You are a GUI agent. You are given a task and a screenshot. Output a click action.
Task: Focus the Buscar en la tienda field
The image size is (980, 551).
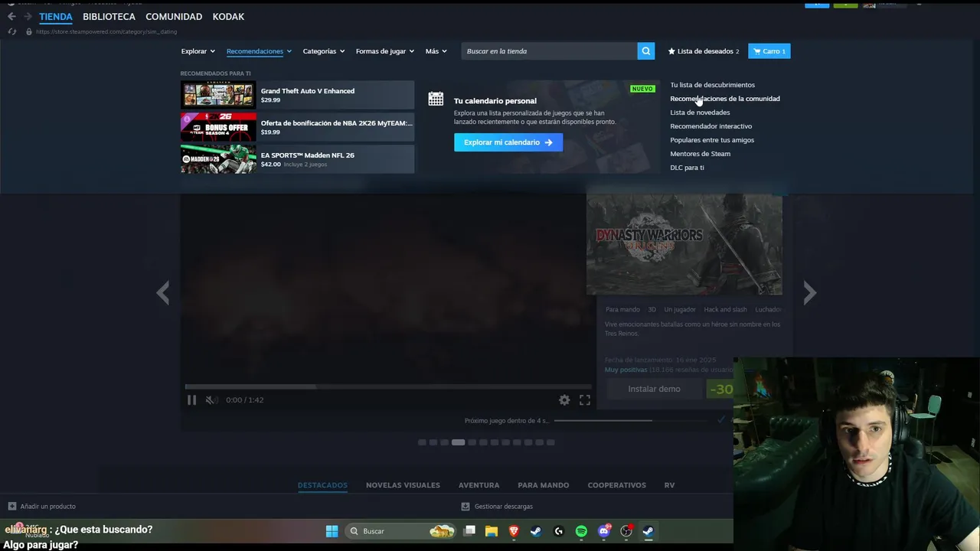point(550,51)
